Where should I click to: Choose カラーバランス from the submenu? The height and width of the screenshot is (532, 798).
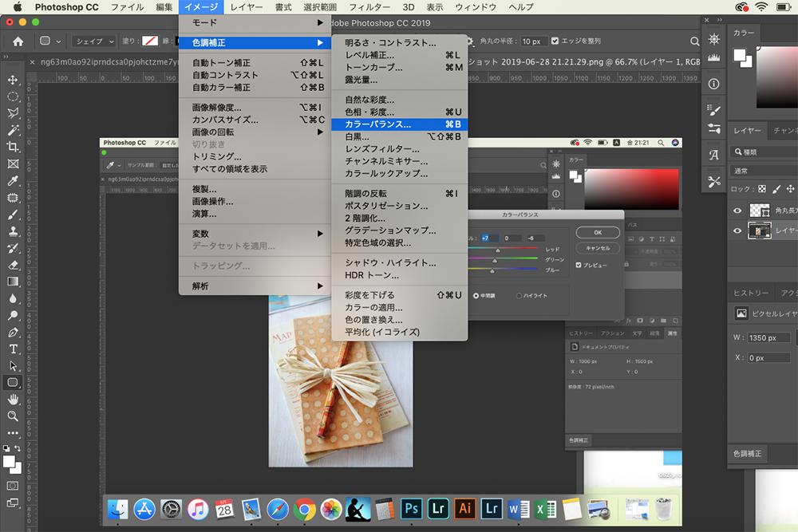point(400,124)
